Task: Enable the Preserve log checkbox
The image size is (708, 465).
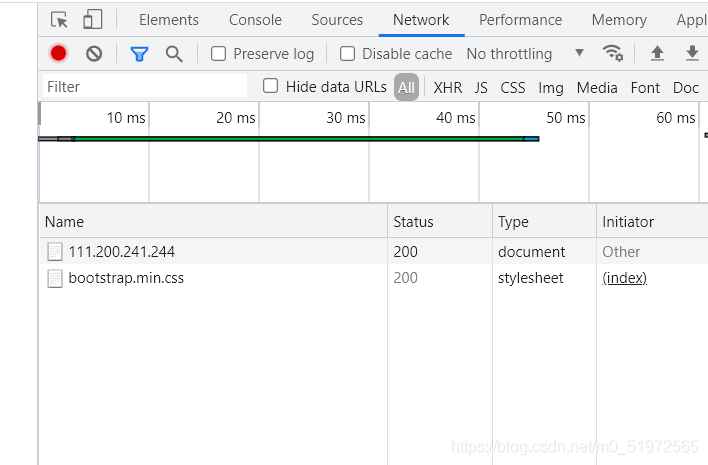Action: [x=219, y=54]
